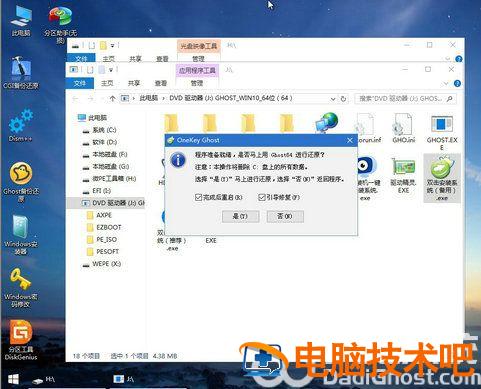
Task: Open Windows密码修改 key icon
Action: coord(21,288)
